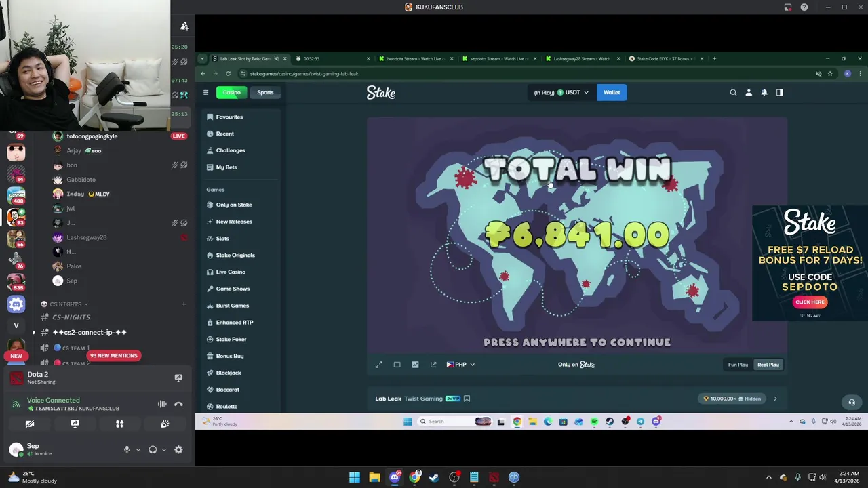Toggle theatre mode square icon

[x=397, y=365]
